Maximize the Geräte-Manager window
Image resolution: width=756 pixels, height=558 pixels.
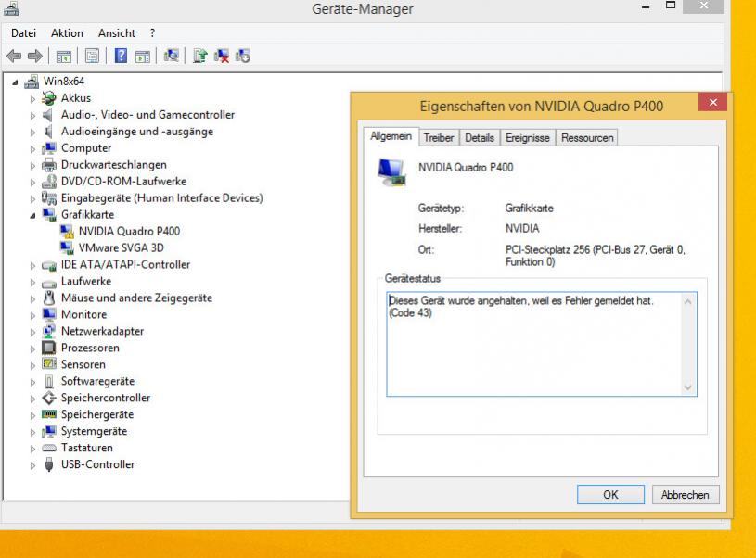pyautogui.click(x=670, y=6)
